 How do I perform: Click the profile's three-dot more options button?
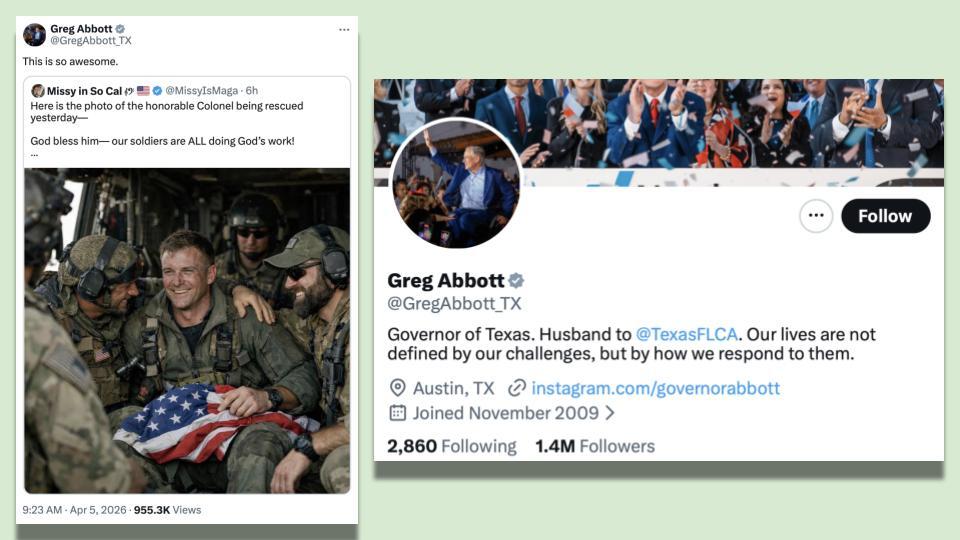(x=816, y=216)
